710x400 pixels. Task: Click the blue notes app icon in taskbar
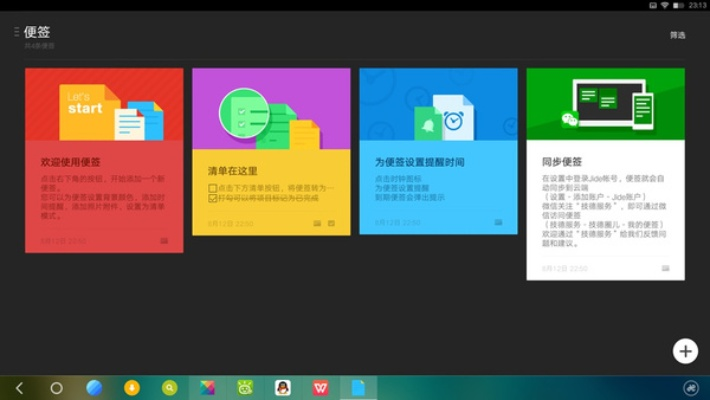[x=357, y=388]
